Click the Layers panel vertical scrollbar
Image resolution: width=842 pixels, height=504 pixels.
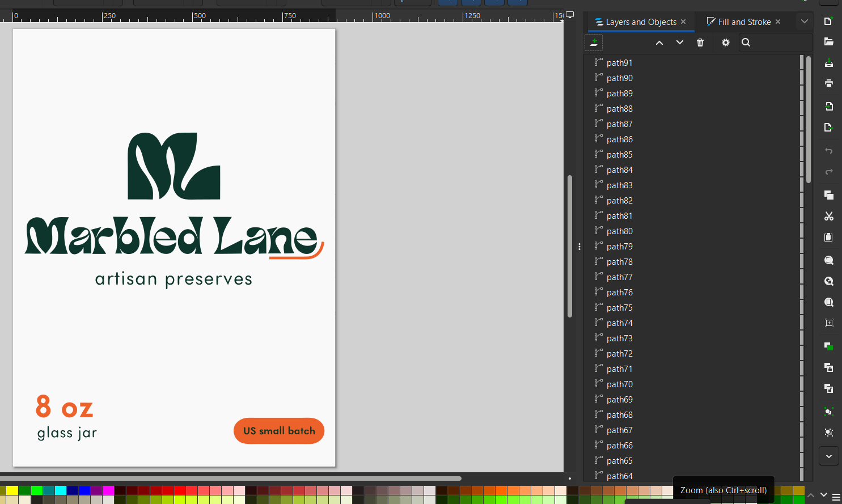809,119
